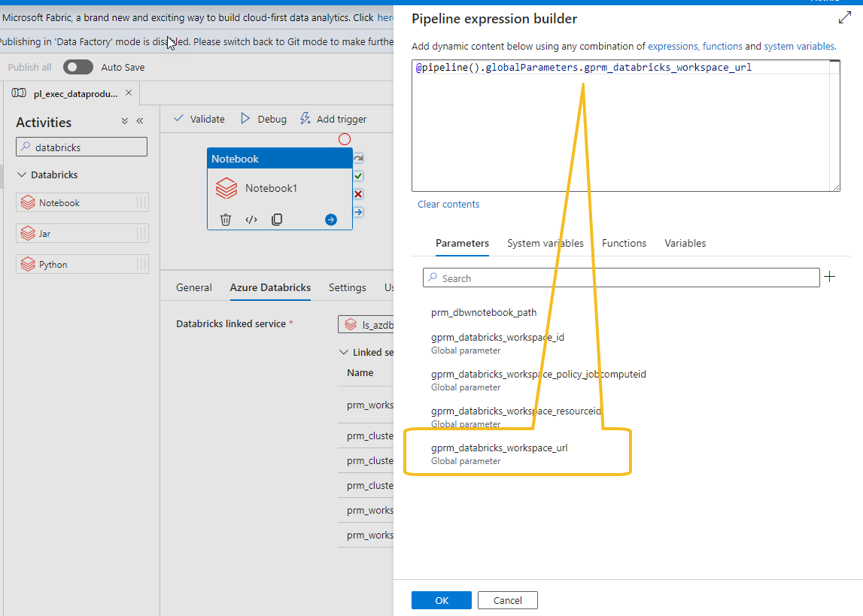Click the Clear contents link
Image resolution: width=863 pixels, height=616 pixels.
[448, 204]
